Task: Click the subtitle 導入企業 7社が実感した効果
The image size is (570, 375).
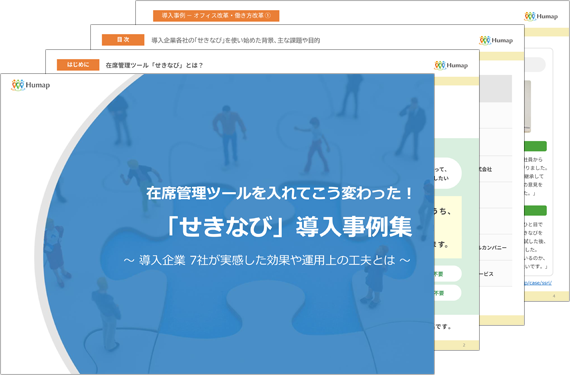Action: tap(267, 260)
